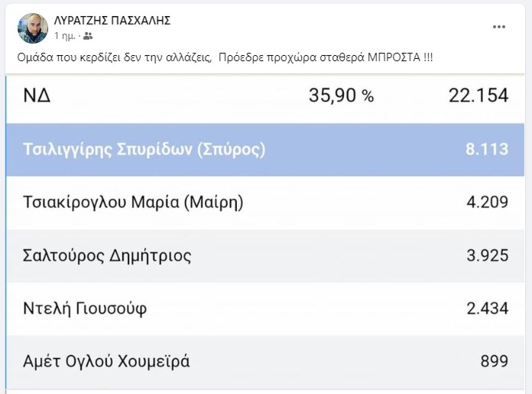The image size is (532, 394).
Task: Open the post options three-dots menu
Action: click(x=498, y=27)
